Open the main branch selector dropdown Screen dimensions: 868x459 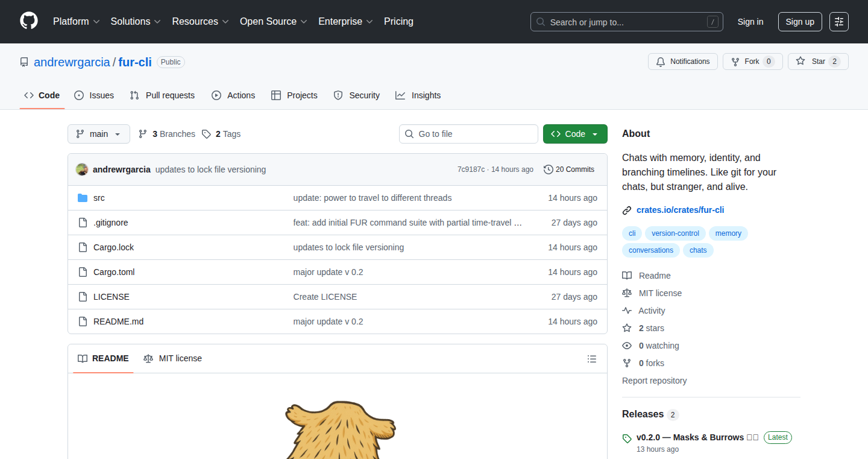[x=99, y=134]
